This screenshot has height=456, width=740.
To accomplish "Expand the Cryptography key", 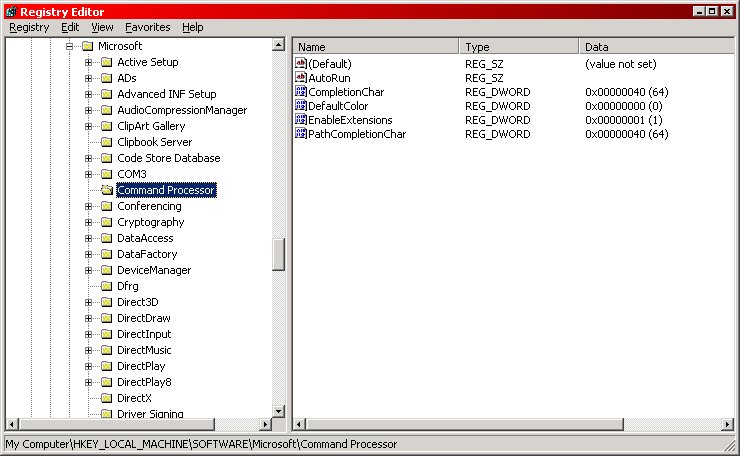I will click(88, 222).
